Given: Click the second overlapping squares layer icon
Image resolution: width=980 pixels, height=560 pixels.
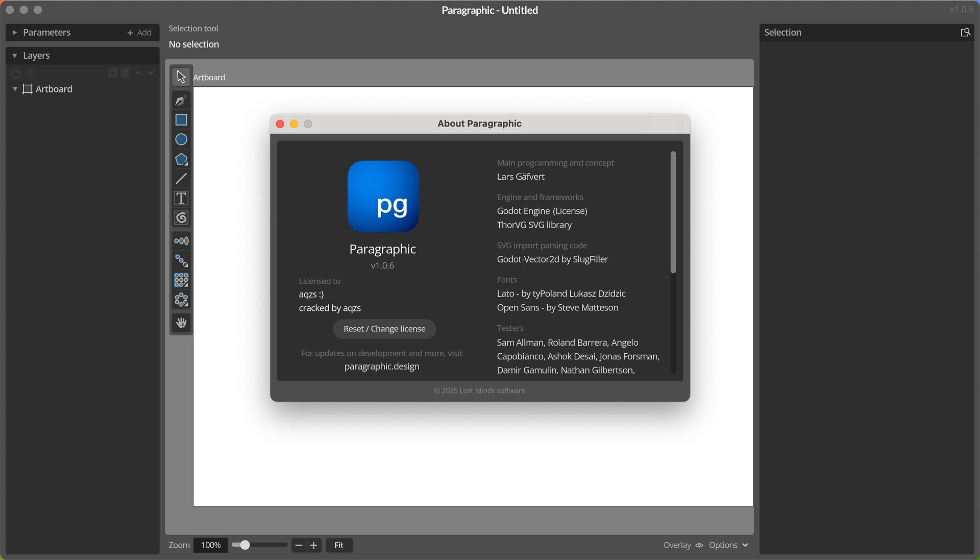Looking at the screenshot, I should (31, 74).
